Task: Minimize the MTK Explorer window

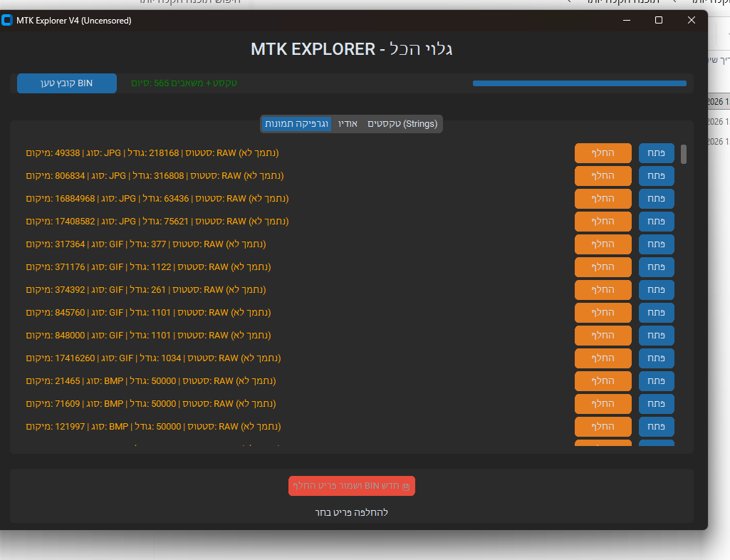Action: coord(626,21)
